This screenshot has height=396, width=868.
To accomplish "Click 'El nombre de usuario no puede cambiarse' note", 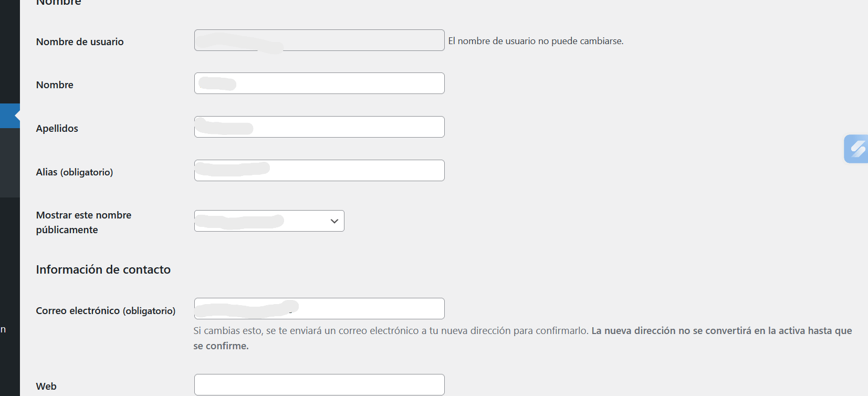I will tap(536, 41).
